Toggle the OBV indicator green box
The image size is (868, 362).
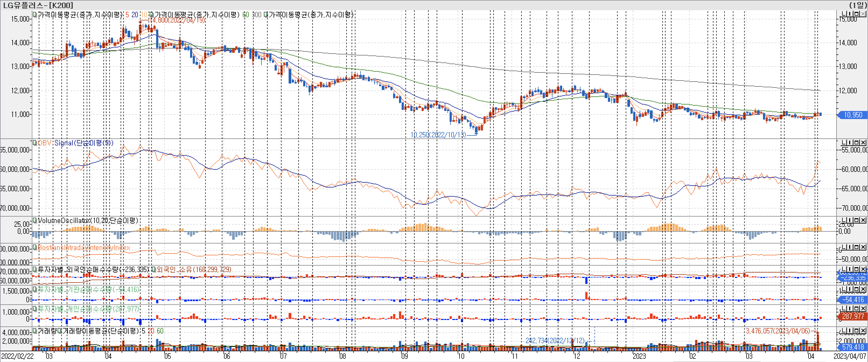(x=35, y=142)
